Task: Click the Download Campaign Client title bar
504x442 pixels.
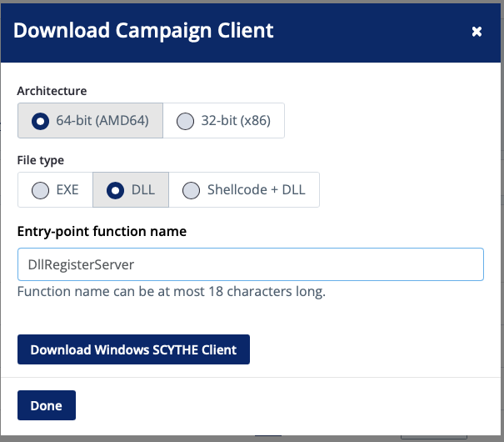Action: pos(251,32)
